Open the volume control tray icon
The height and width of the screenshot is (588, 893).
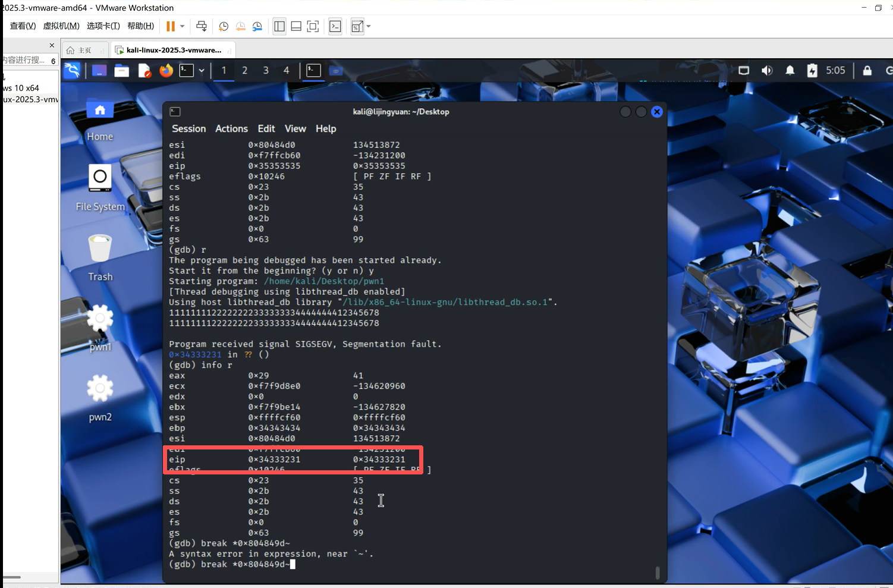coord(767,70)
